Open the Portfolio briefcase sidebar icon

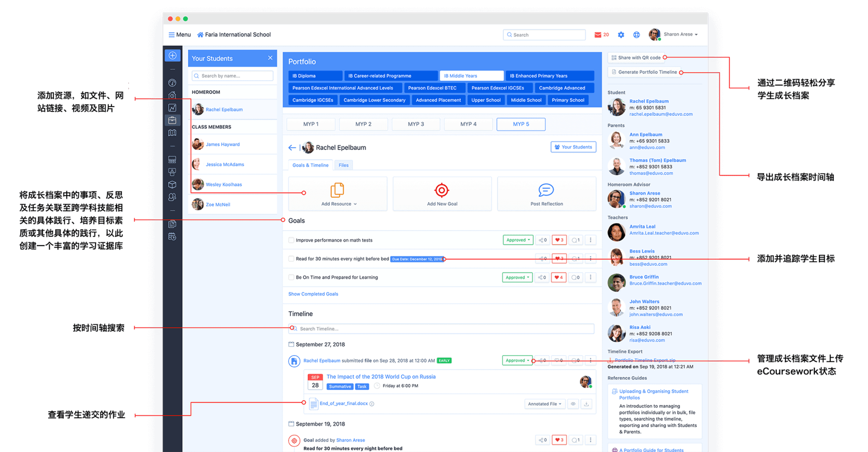tap(172, 120)
